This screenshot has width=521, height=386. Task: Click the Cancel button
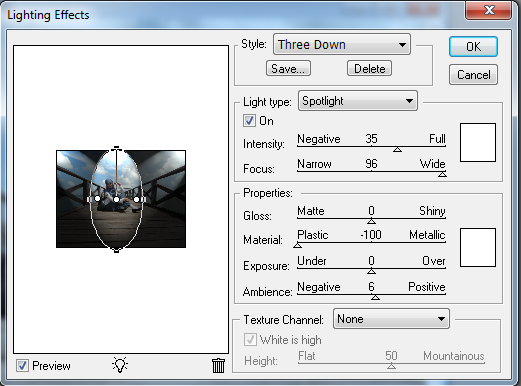pyautogui.click(x=473, y=75)
